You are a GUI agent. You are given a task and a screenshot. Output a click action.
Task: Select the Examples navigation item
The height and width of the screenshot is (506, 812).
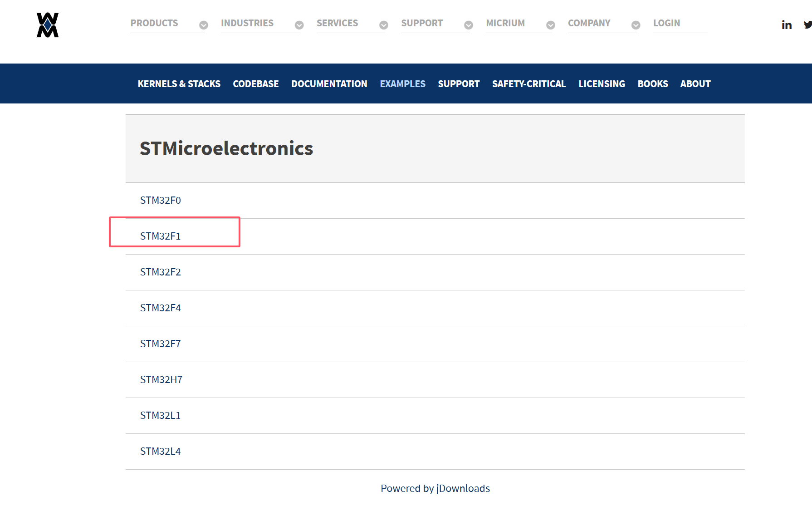pos(403,84)
